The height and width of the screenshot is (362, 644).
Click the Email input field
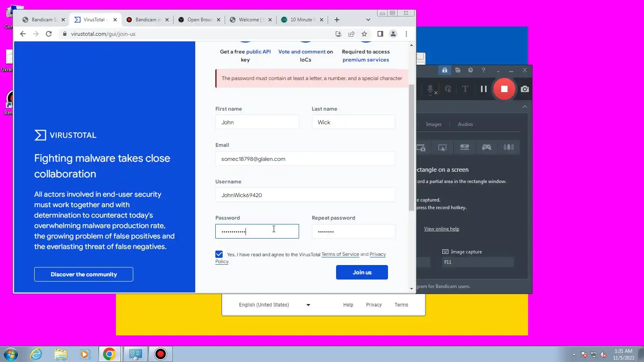305,159
